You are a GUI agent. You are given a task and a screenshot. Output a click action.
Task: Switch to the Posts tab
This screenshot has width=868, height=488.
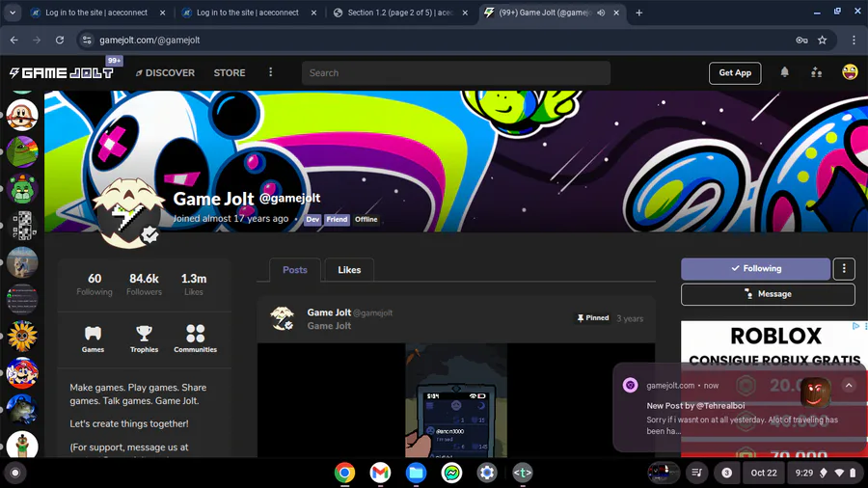294,269
